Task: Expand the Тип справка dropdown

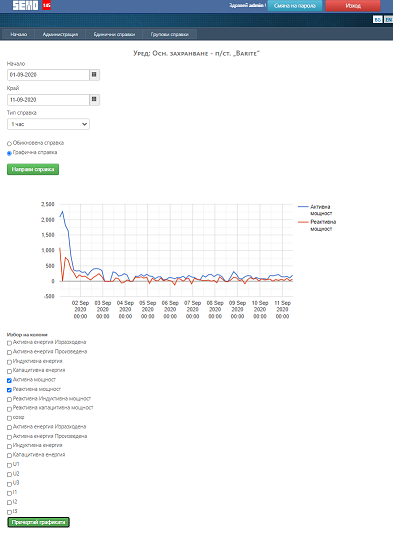Action: click(48, 124)
